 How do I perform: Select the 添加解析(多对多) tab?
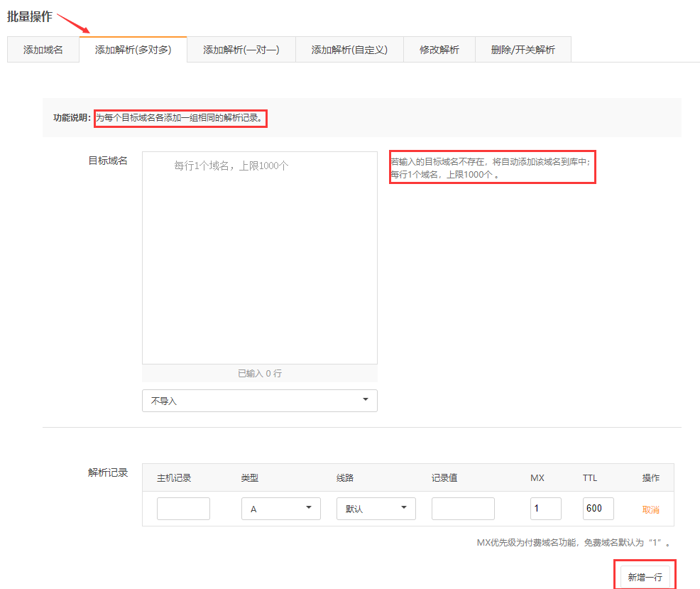coord(133,50)
